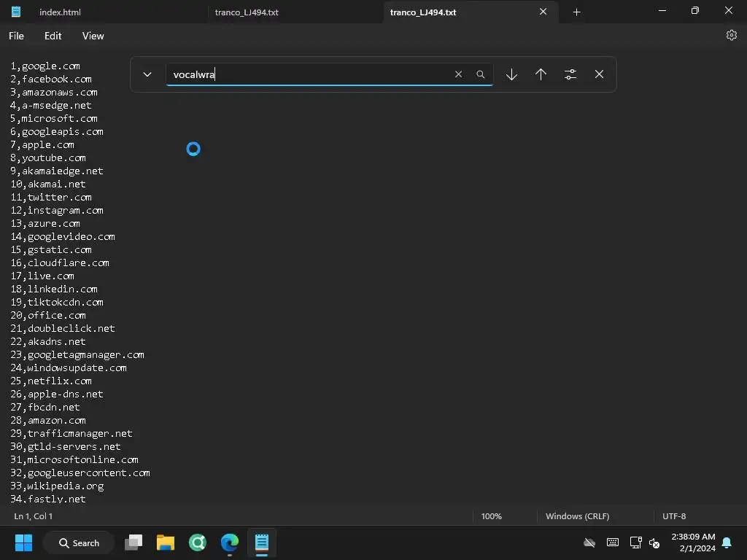Viewport: 747px width, 560px height.
Task: Click the line 24,windowsupdate.com
Action: [69, 368]
